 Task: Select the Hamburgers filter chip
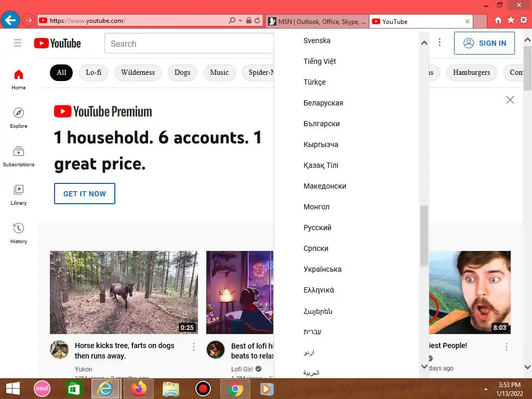tap(472, 73)
